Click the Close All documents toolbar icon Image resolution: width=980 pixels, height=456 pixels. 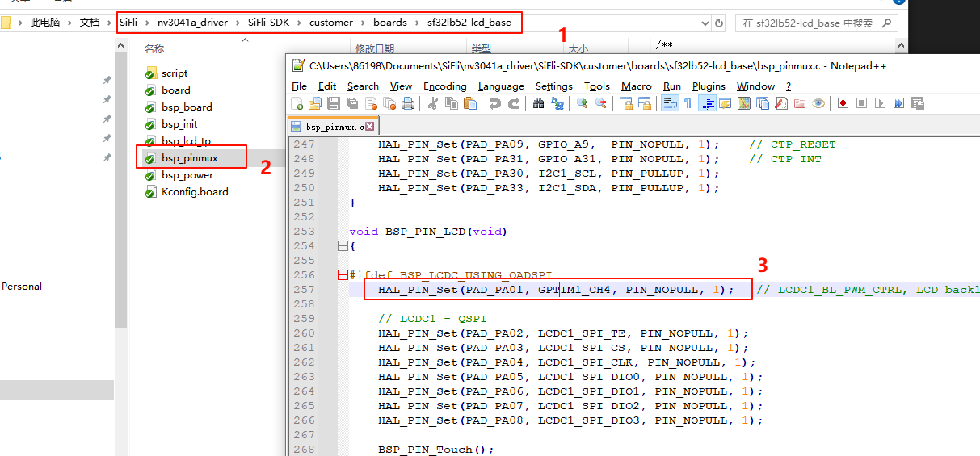click(389, 103)
